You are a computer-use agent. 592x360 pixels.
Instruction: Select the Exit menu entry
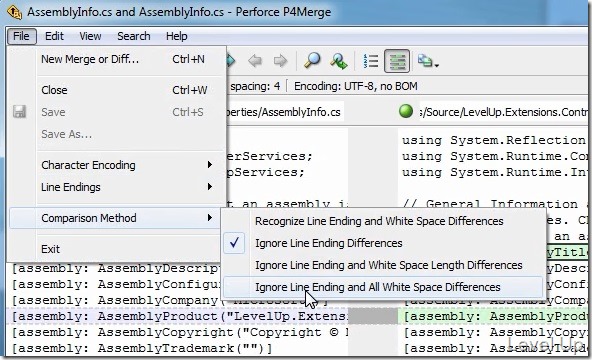[117, 249]
